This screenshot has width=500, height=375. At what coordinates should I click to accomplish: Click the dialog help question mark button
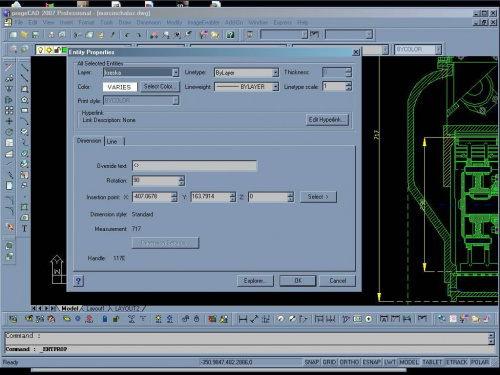(78, 281)
